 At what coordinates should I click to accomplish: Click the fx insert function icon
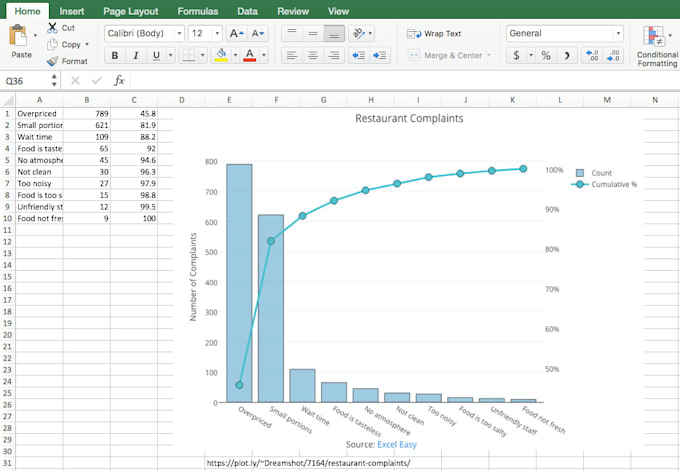[x=119, y=80]
